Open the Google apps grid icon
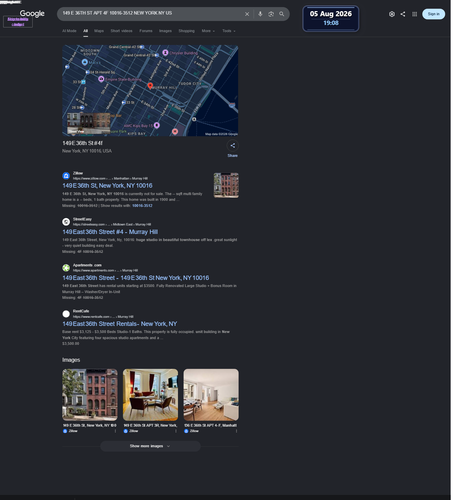Image resolution: width=456 pixels, height=500 pixels. 414,14
